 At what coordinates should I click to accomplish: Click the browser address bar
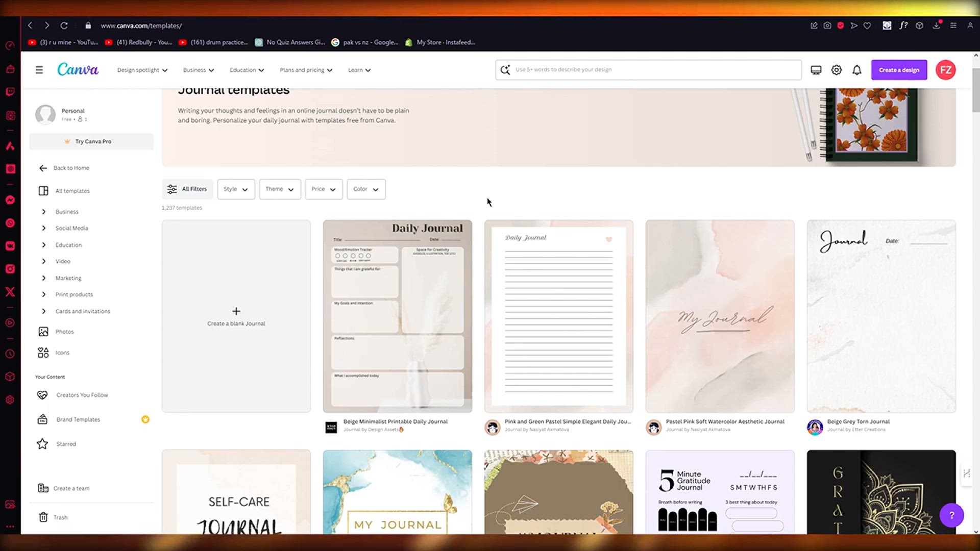pos(141,26)
